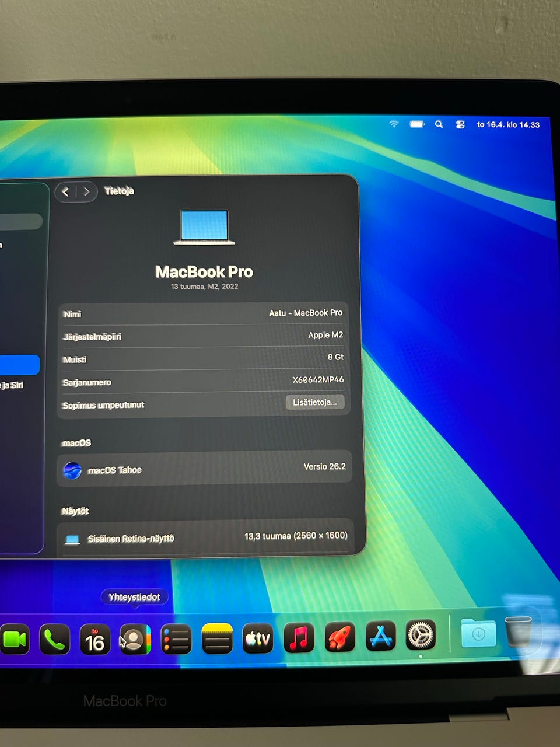560x747 pixels.
Task: Click the 'Tietoja' window title
Action: click(x=119, y=191)
